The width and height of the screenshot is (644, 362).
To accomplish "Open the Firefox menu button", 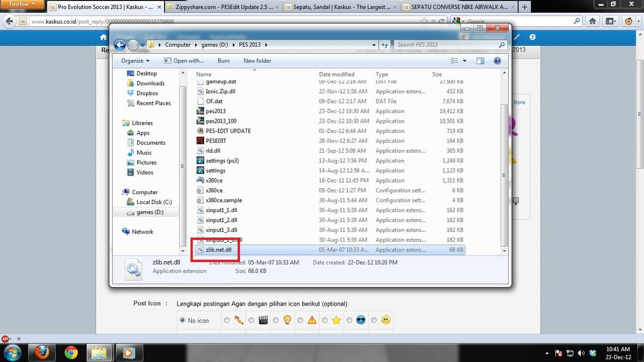I will (22, 5).
